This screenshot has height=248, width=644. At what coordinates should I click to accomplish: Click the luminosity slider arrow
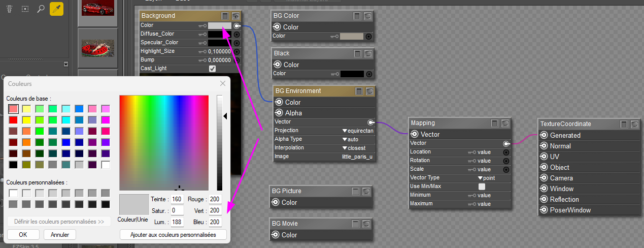click(225, 116)
